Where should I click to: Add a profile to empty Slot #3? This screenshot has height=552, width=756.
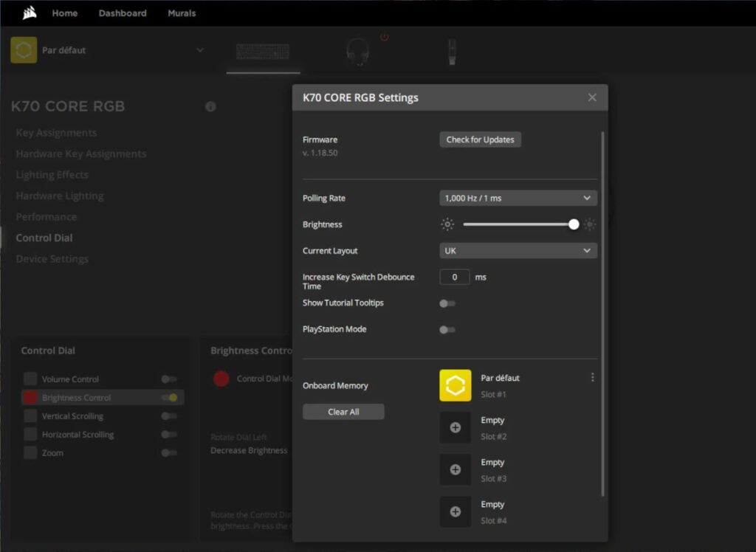click(455, 470)
